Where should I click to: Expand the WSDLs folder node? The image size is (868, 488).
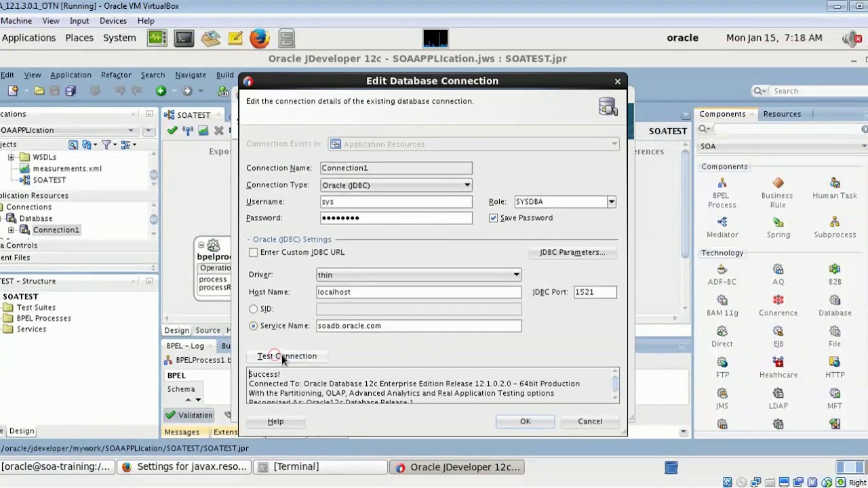coord(11,157)
